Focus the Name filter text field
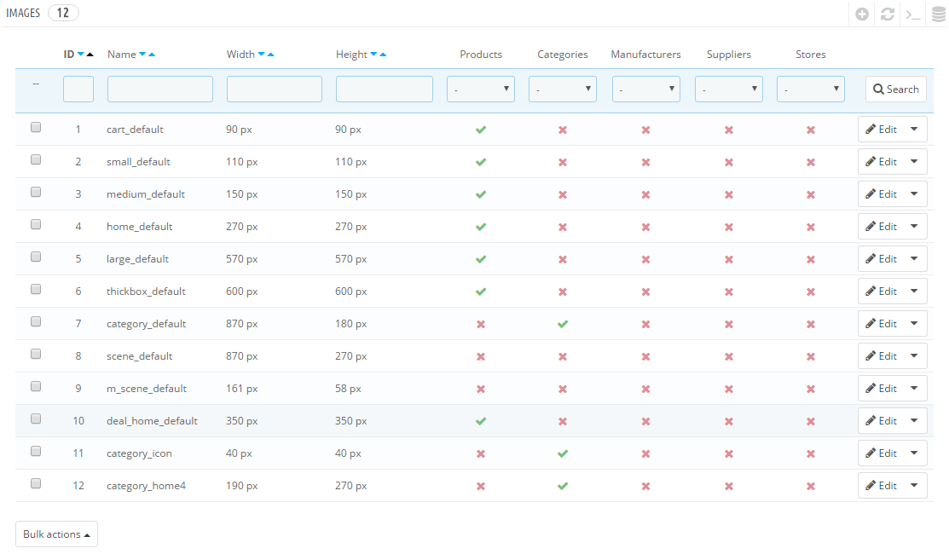 pos(160,89)
